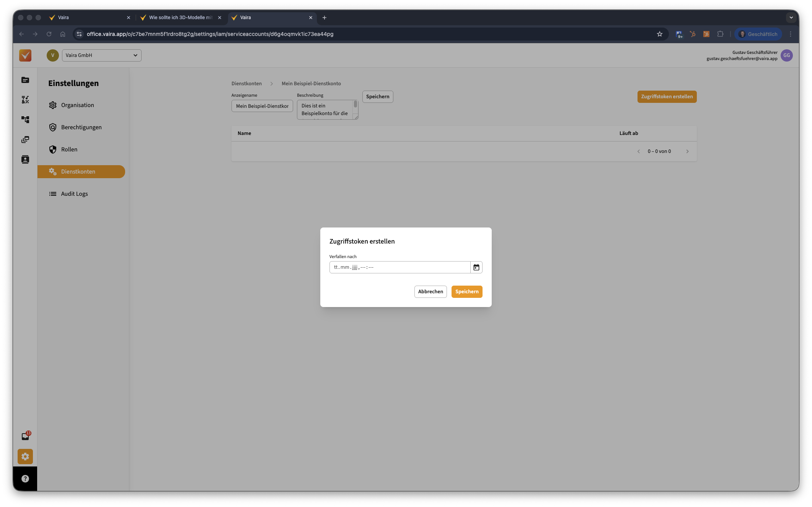812x507 pixels.
Task: Select Audit Logs in settings menu
Action: pos(74,194)
